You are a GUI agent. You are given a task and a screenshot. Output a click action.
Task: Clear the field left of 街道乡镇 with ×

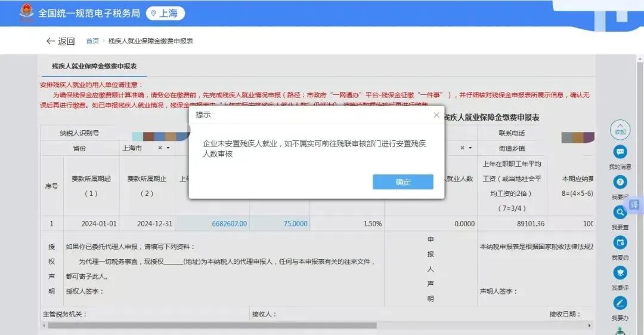point(463,148)
